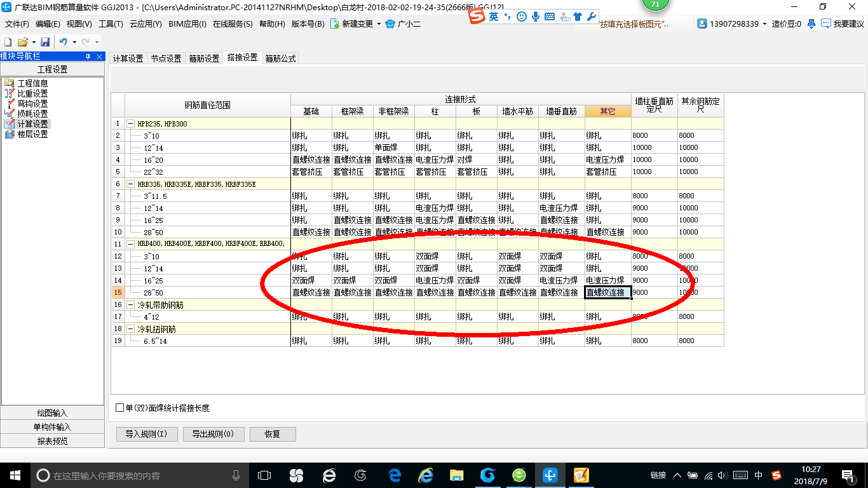This screenshot has height=488, width=868.
Task: Open the 工具(T) menu
Action: [x=111, y=24]
